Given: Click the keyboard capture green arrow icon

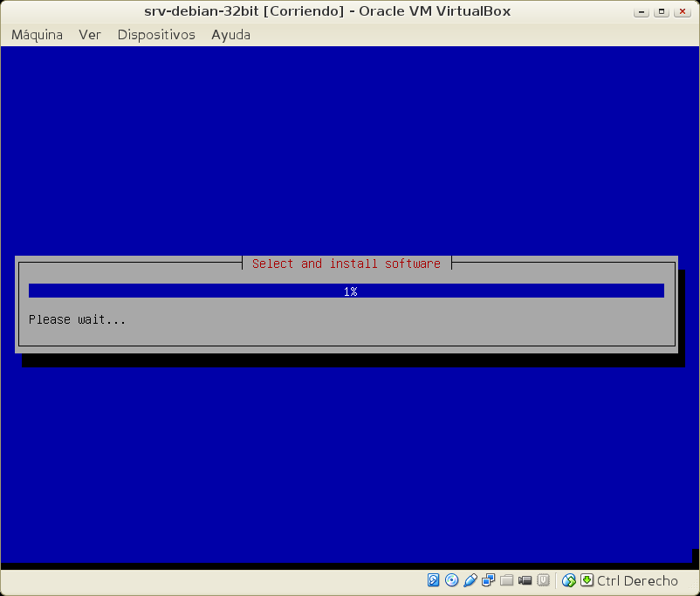Looking at the screenshot, I should tap(587, 580).
